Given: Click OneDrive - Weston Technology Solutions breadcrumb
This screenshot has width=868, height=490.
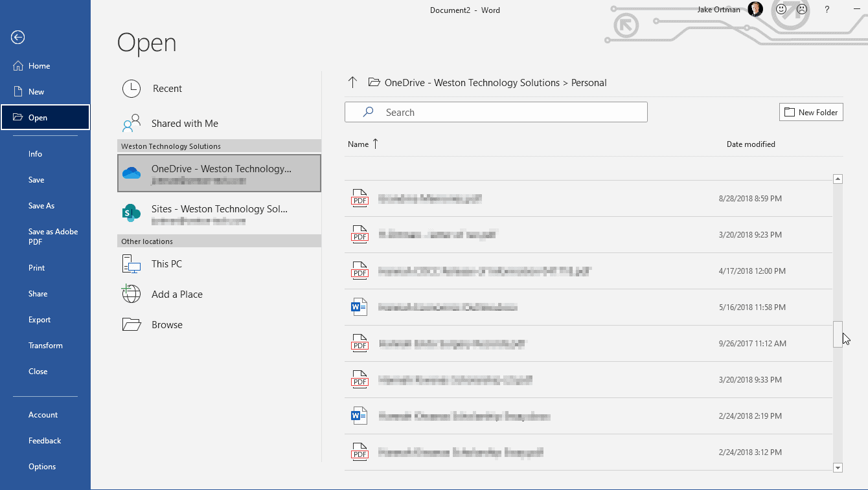Looking at the screenshot, I should coord(472,83).
